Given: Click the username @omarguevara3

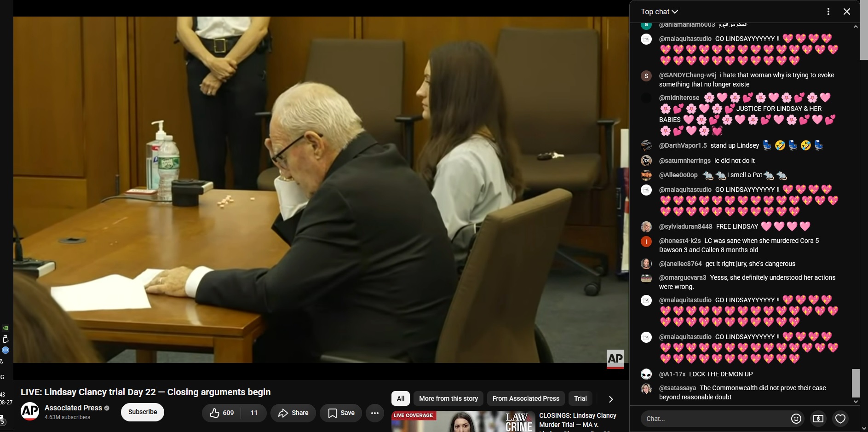Looking at the screenshot, I should click(683, 277).
